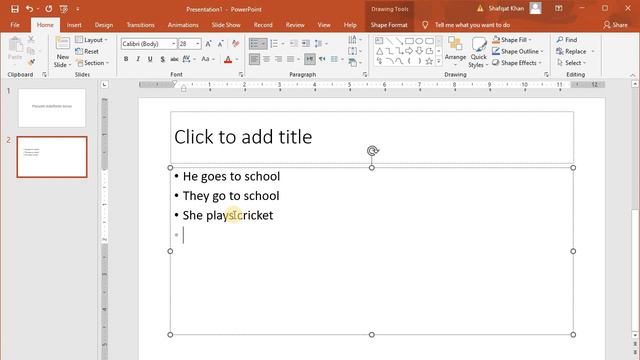Open the Shape Effects dropdown

coord(517,63)
